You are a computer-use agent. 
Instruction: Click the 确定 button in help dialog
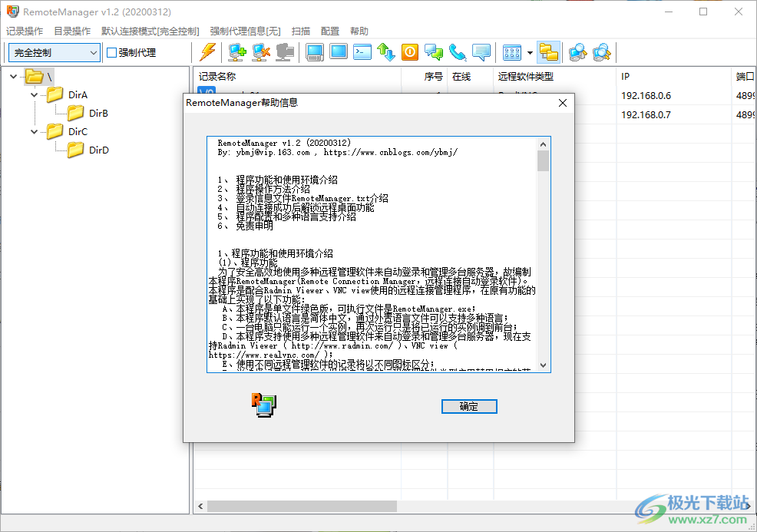coord(469,406)
